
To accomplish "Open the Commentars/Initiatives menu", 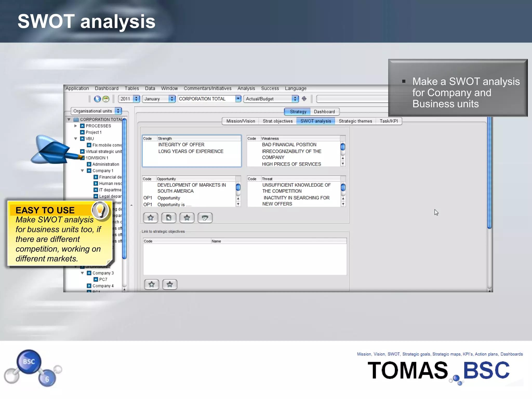I will click(x=208, y=88).
